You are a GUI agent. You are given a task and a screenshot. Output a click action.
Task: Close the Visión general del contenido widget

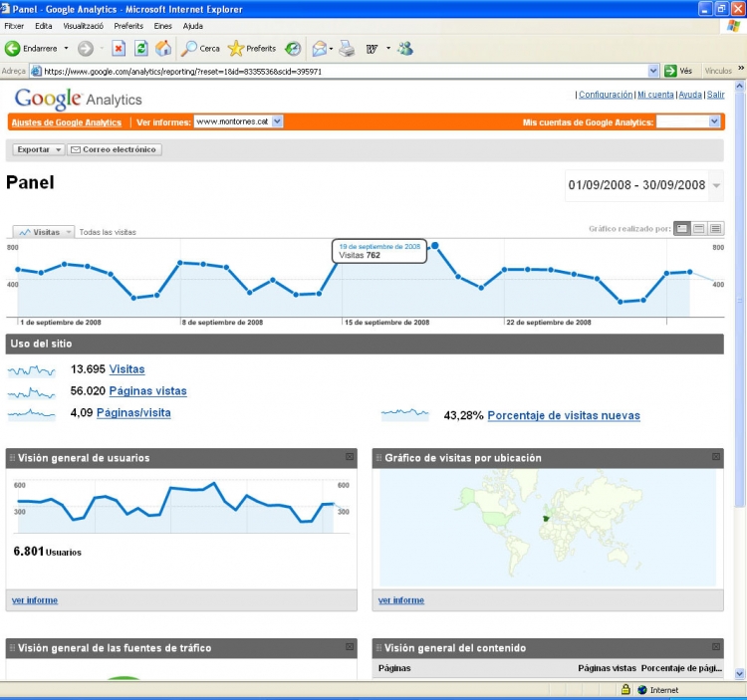[716, 647]
